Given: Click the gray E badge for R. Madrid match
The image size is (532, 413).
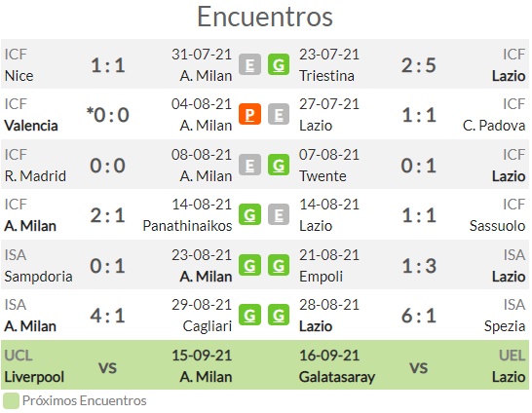Looking at the screenshot, I should click(x=249, y=165).
